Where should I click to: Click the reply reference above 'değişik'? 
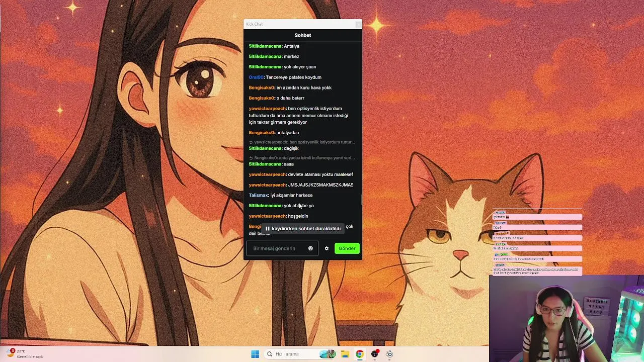(302, 142)
